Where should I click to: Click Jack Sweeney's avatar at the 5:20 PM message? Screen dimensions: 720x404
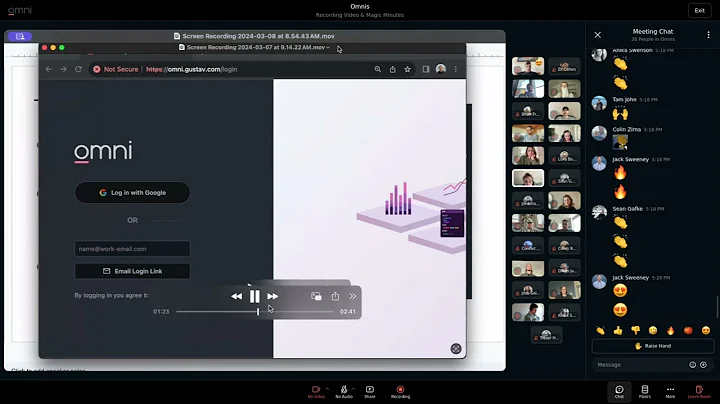coord(599,281)
